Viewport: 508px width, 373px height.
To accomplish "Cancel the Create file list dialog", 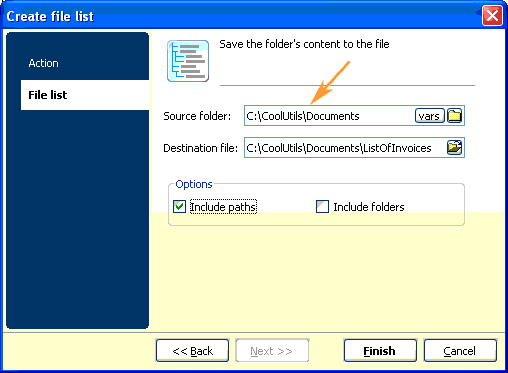I will [x=460, y=351].
